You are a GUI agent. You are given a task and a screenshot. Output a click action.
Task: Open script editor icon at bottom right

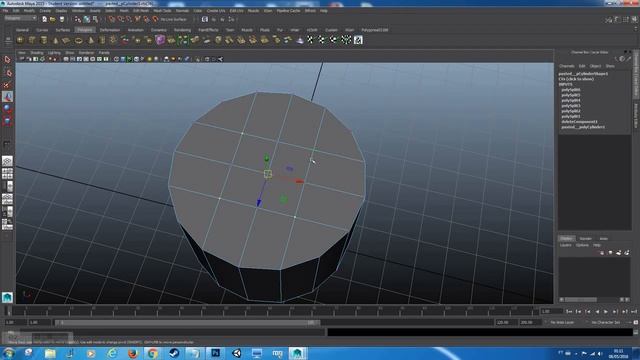pyautogui.click(x=636, y=333)
